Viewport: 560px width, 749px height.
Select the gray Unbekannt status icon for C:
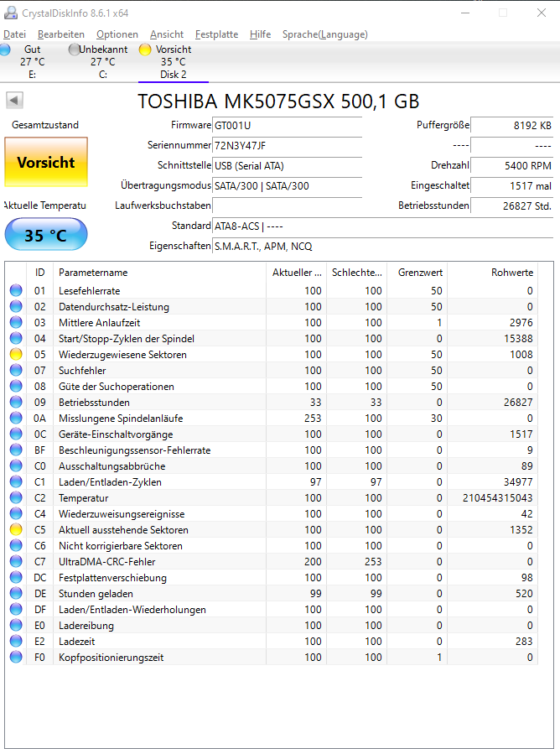[x=74, y=49]
